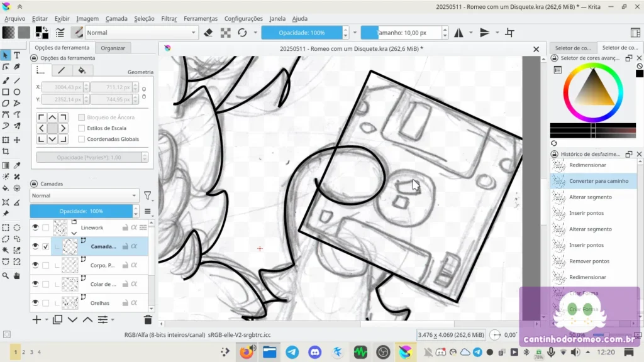Select Remover pontos history entry
The image size is (644, 362).
tap(594, 261)
